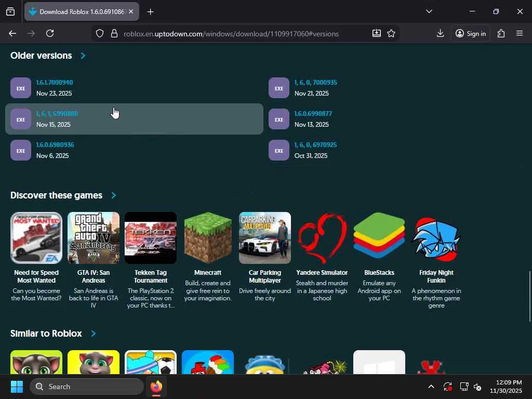Click the network display tray icon
The height and width of the screenshot is (399, 532).
464,387
